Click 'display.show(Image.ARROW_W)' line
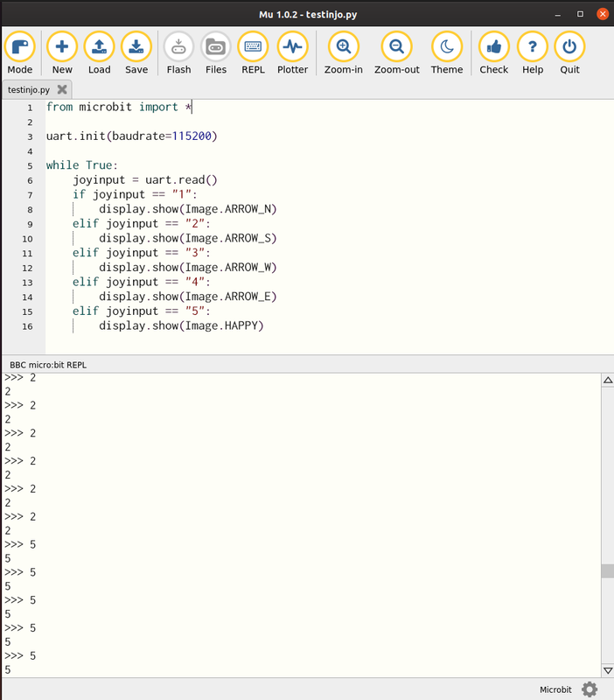 click(188, 268)
